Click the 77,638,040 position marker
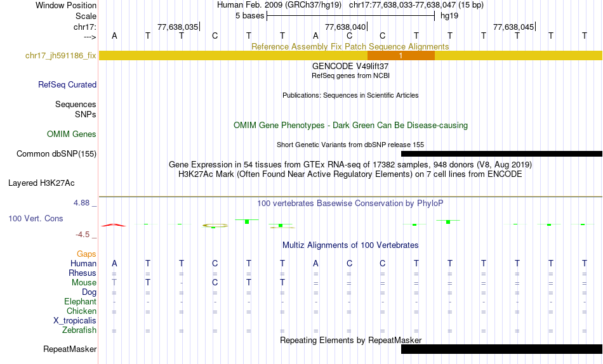 (x=345, y=27)
